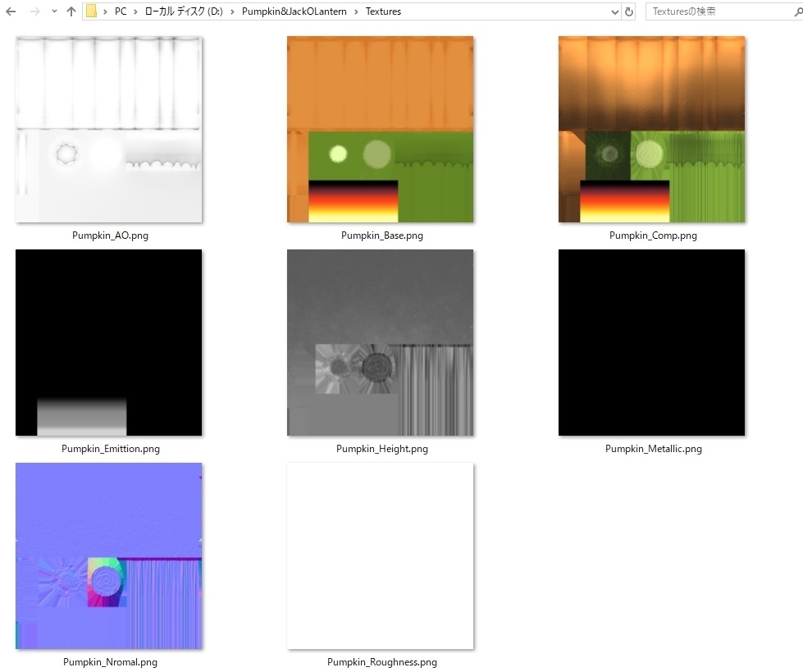Image resolution: width=803 pixels, height=672 pixels.
Task: Click the Pumpkin_AO.png file name
Action: coord(110,235)
